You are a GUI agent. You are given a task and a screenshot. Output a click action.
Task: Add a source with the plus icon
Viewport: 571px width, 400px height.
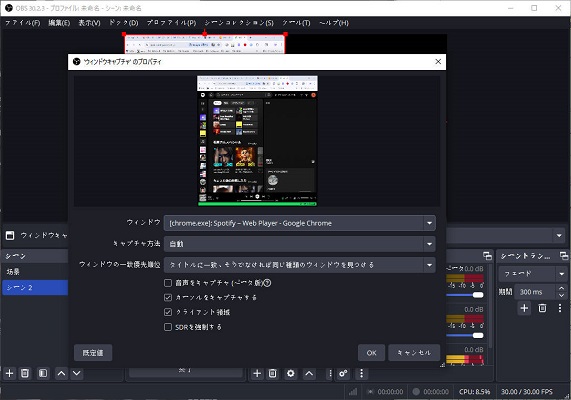coord(257,373)
